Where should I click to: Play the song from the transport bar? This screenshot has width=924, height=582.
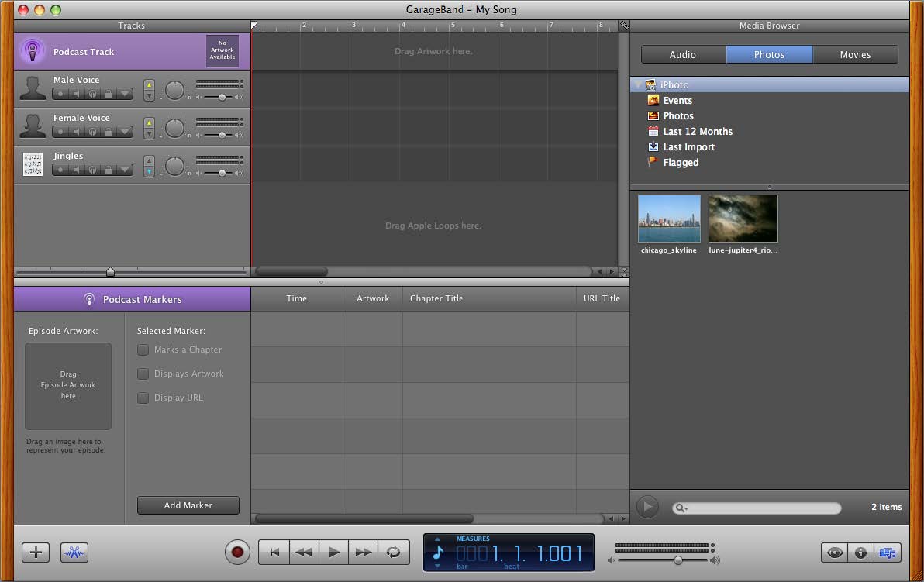pos(333,552)
